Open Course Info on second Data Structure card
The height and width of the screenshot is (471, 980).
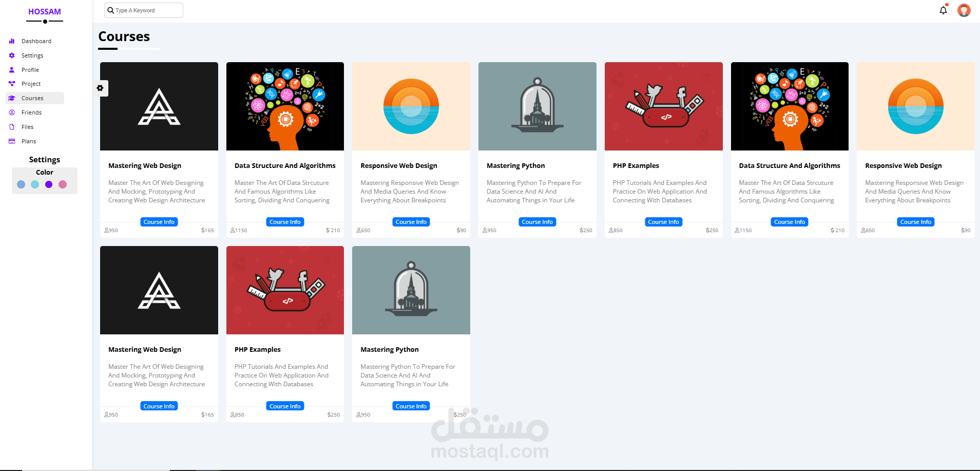[790, 222]
